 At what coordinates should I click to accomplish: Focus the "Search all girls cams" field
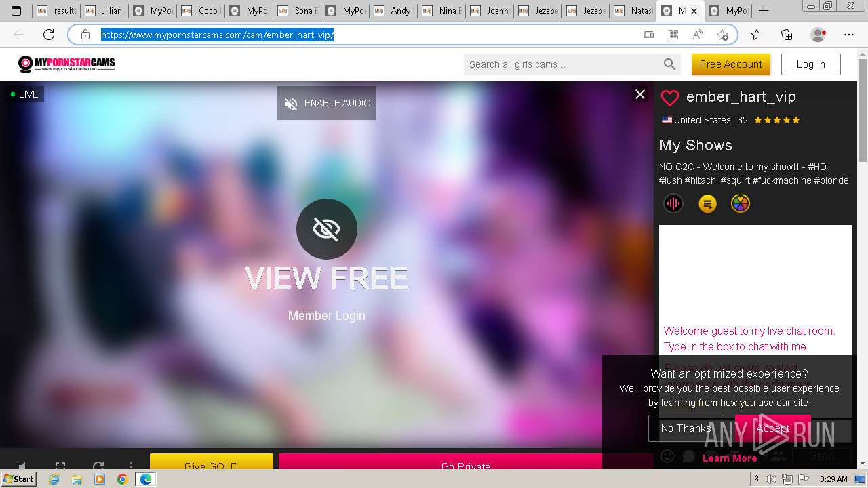tap(563, 64)
